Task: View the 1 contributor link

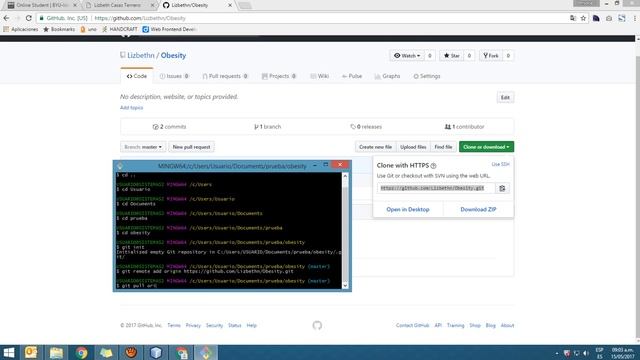Action: point(464,127)
